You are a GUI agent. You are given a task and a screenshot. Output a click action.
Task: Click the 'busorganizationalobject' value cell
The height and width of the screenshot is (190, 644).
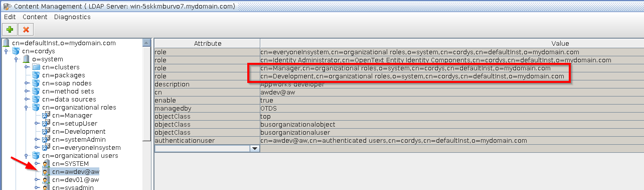(x=452, y=125)
